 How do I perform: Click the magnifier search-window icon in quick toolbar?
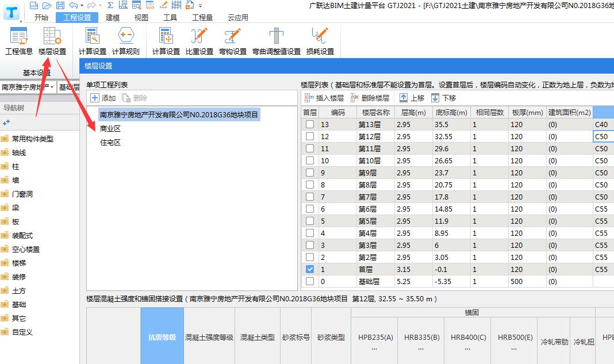pos(136,5)
